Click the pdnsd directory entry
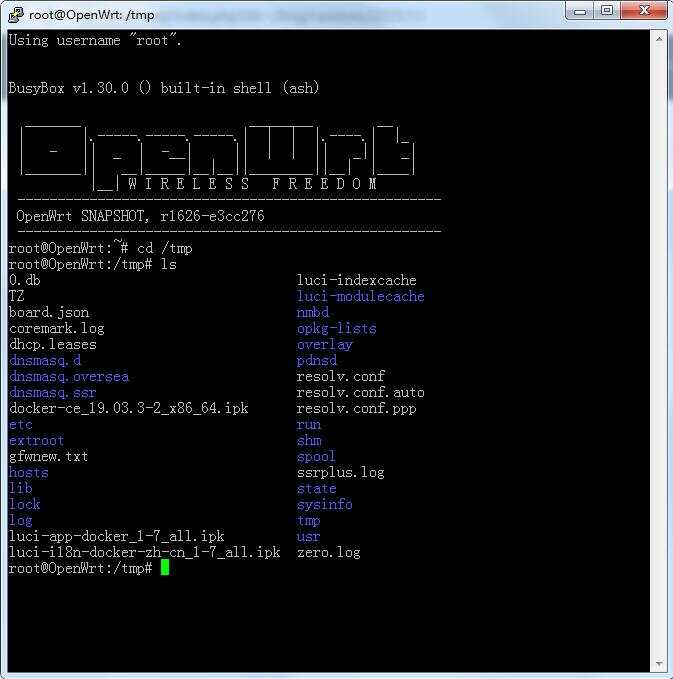673x679 pixels. click(317, 360)
